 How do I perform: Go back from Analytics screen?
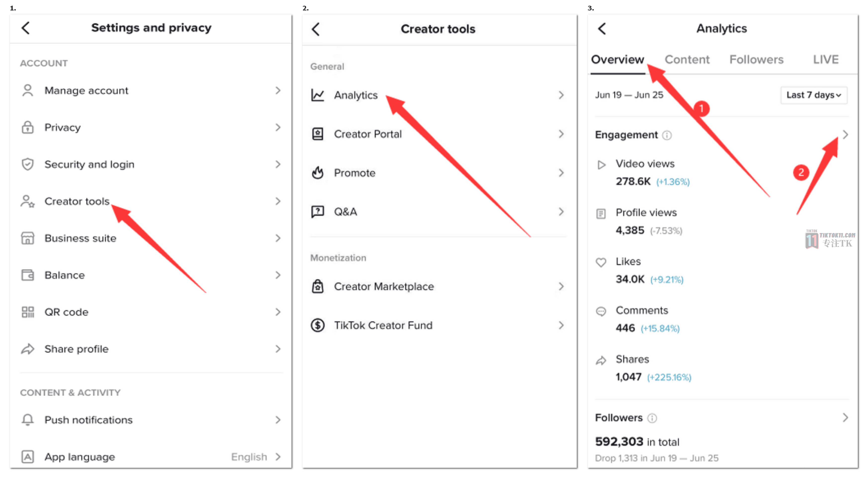point(602,29)
